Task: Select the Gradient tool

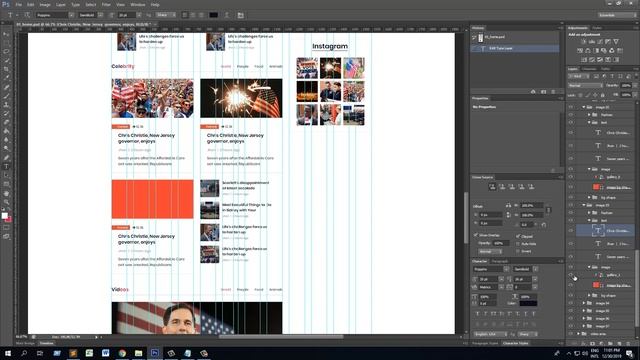Action: [x=6, y=131]
